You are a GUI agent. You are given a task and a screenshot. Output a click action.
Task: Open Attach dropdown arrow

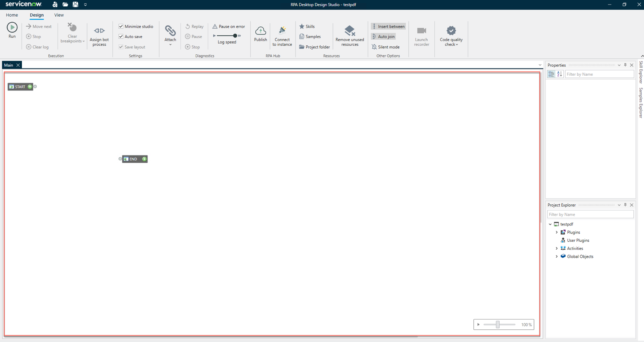coord(170,45)
